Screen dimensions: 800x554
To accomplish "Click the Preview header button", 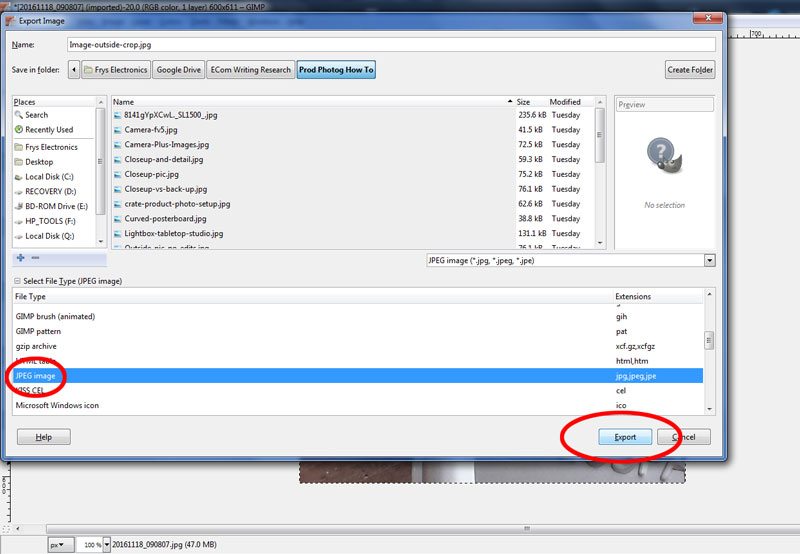I will click(x=664, y=105).
